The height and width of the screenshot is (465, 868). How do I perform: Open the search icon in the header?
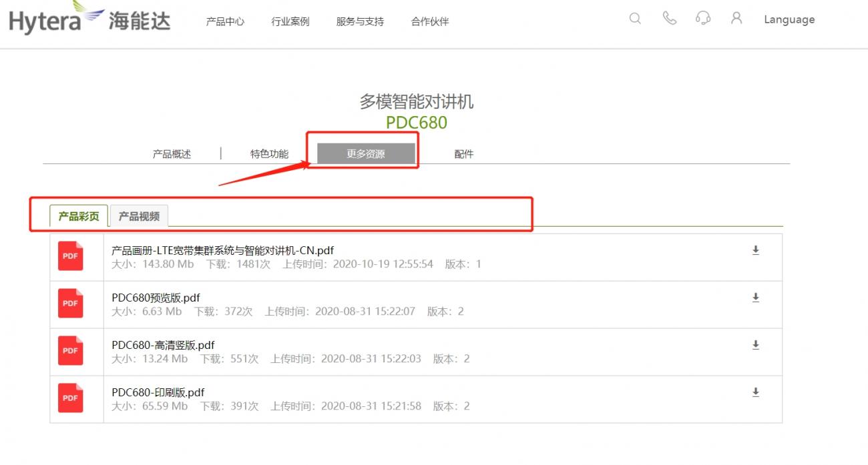tap(634, 19)
